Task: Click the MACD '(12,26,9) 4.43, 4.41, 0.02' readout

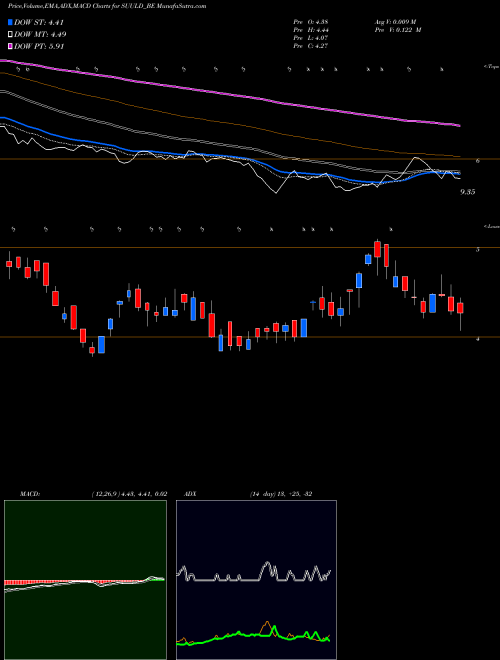Action: click(130, 494)
